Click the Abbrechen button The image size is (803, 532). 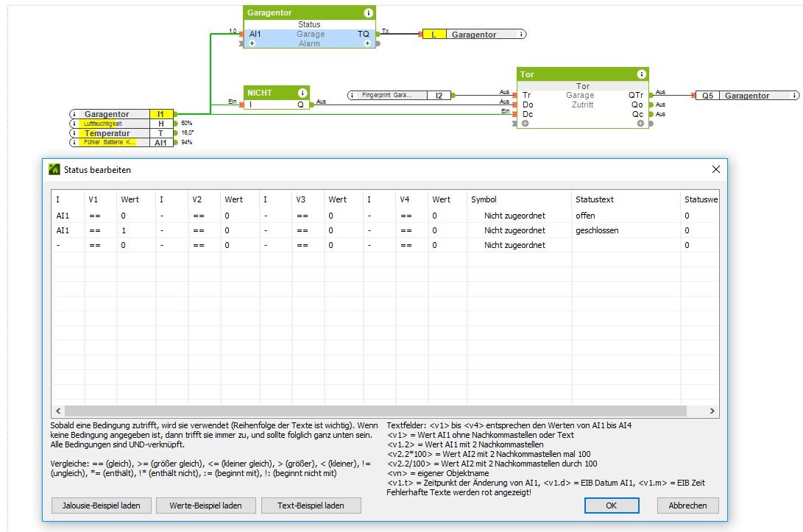tap(687, 506)
